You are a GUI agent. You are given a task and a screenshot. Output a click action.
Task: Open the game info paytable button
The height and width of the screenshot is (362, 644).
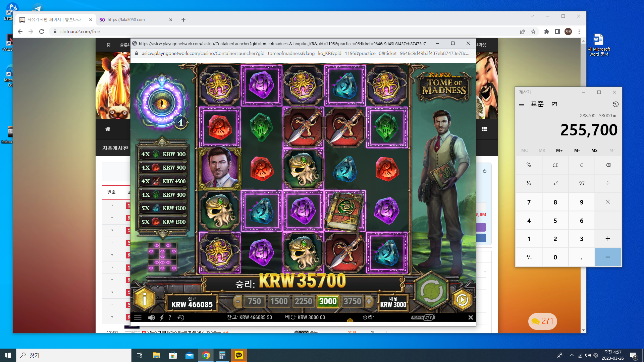tap(145, 299)
